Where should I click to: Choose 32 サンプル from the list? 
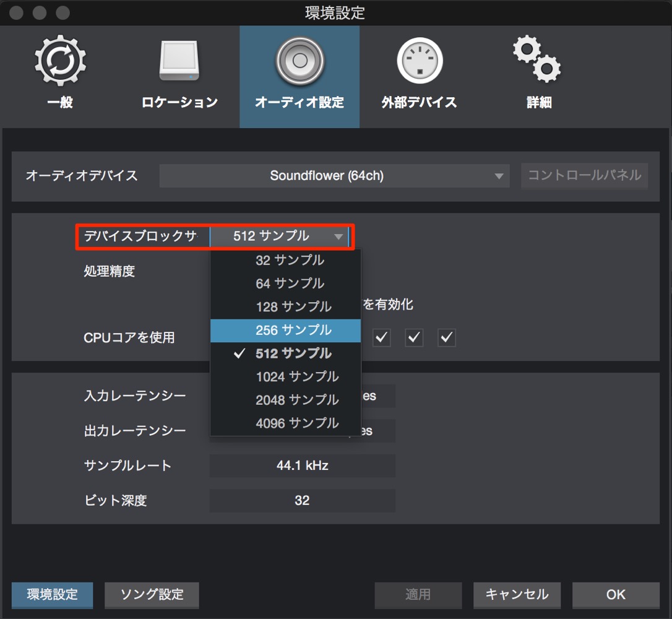285,260
